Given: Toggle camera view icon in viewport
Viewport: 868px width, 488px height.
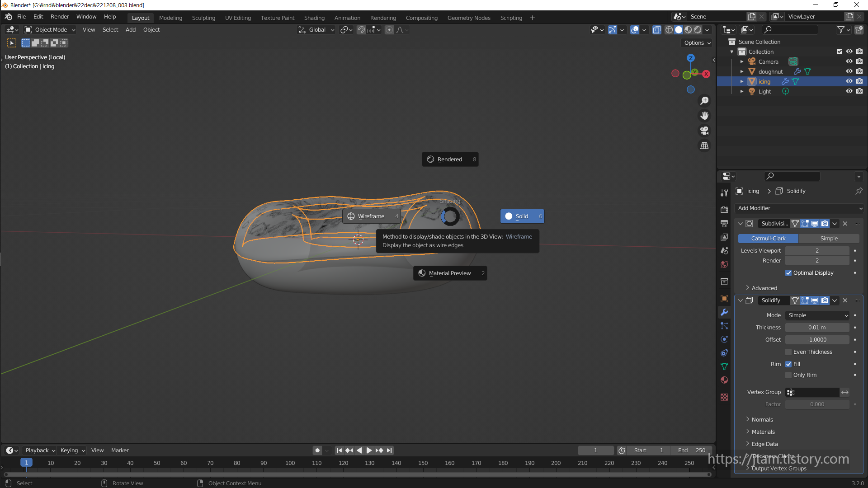Looking at the screenshot, I should click(x=704, y=131).
